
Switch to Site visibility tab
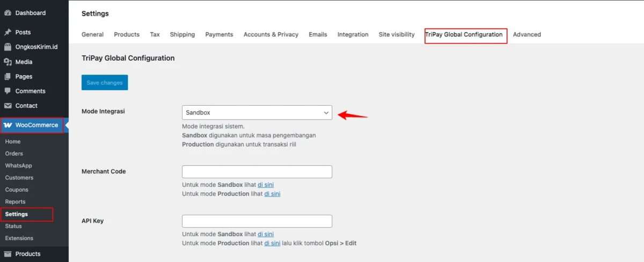(x=397, y=34)
